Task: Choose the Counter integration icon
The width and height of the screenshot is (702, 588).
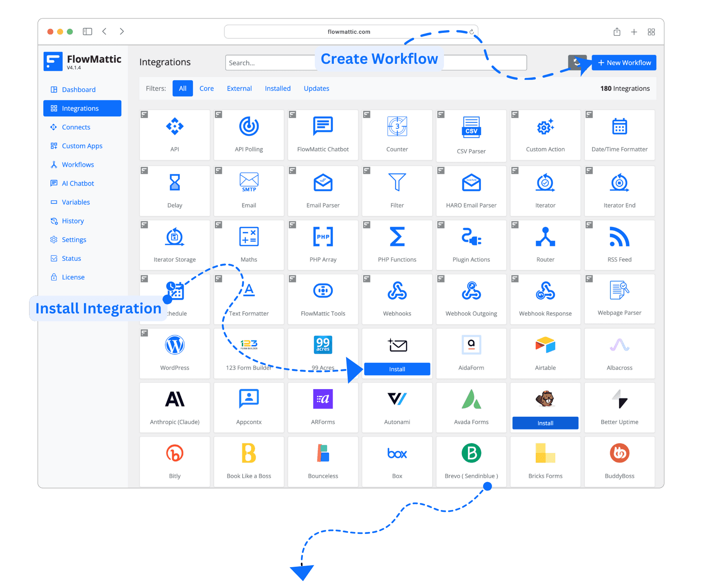Action: pos(397,126)
